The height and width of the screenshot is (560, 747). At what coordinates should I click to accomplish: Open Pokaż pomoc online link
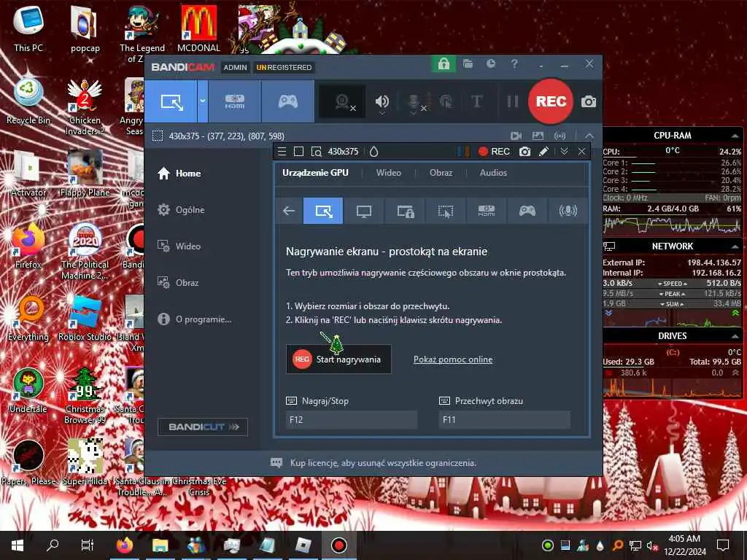[x=453, y=359]
